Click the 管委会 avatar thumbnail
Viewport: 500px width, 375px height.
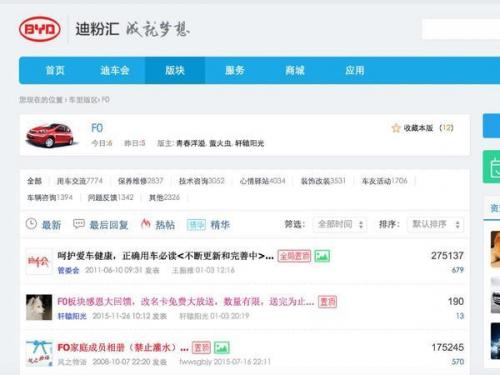click(x=39, y=262)
